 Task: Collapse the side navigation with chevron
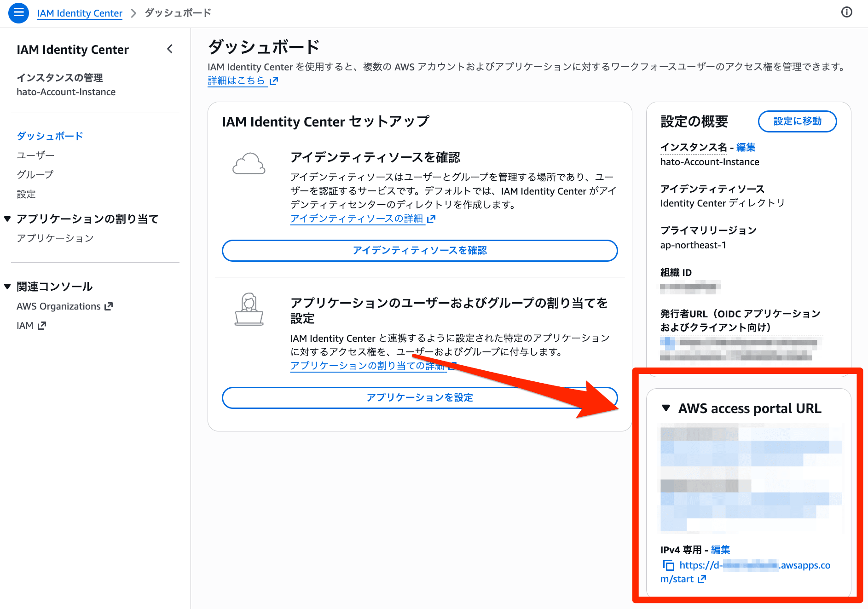click(170, 49)
